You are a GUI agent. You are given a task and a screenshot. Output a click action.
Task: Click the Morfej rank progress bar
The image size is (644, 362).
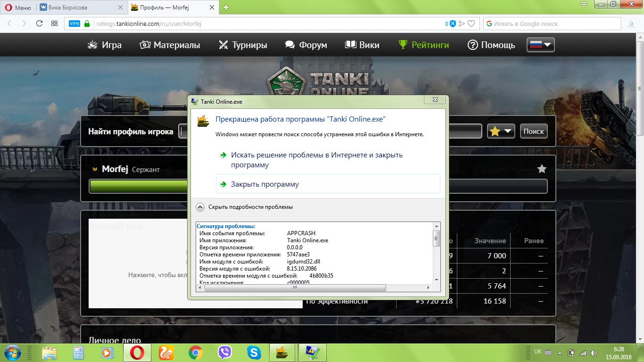[x=318, y=186]
